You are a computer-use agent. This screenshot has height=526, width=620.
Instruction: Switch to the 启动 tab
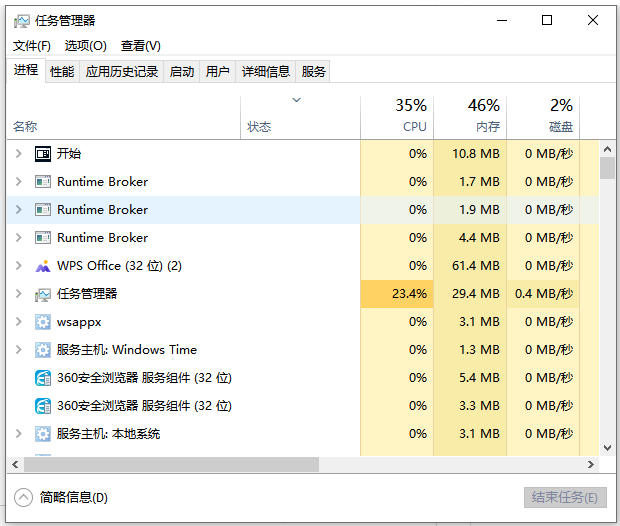point(182,72)
